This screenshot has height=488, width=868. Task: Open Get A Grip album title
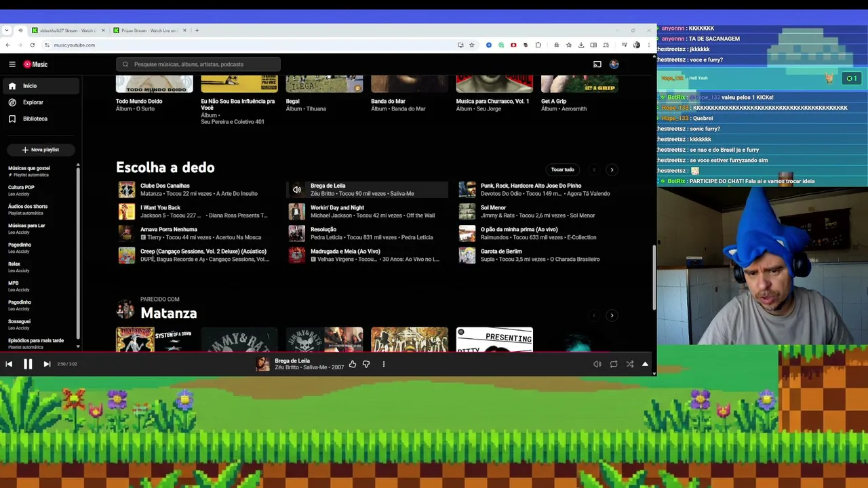[x=553, y=101]
